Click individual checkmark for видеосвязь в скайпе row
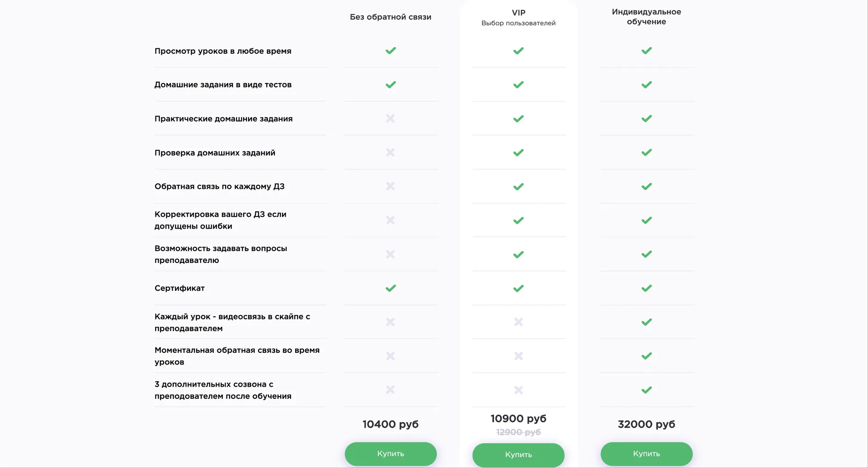868x468 pixels. [x=646, y=322]
